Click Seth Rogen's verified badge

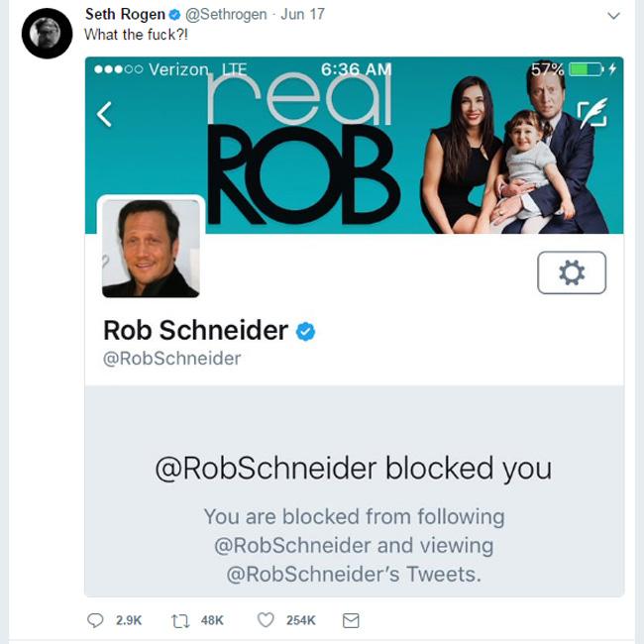pos(175,16)
